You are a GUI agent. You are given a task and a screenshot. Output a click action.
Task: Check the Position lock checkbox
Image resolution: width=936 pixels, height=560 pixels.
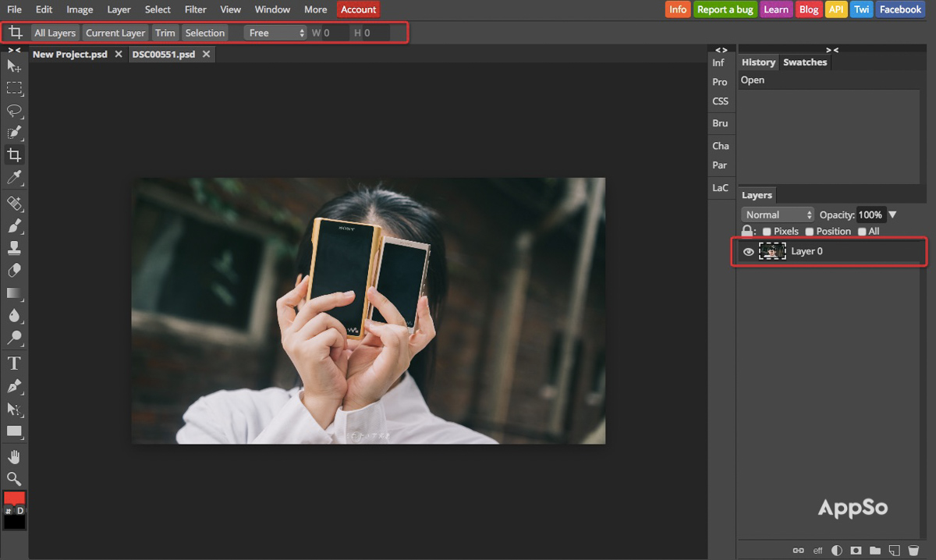coord(810,232)
